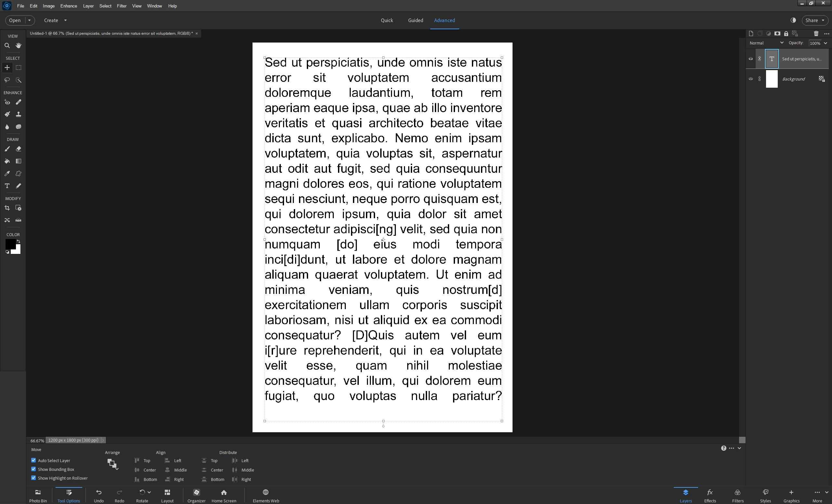Switch to the Guided tab
The height and width of the screenshot is (504, 832).
tap(415, 20)
